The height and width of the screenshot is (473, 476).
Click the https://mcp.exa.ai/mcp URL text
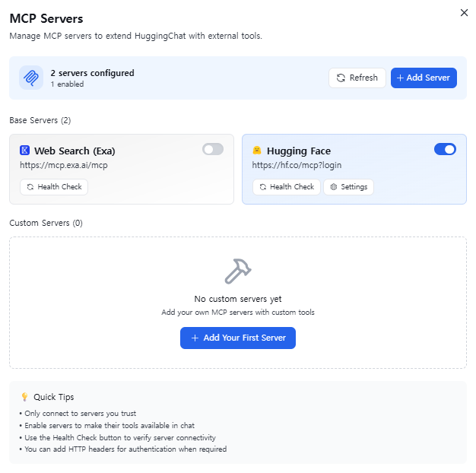coord(64,165)
